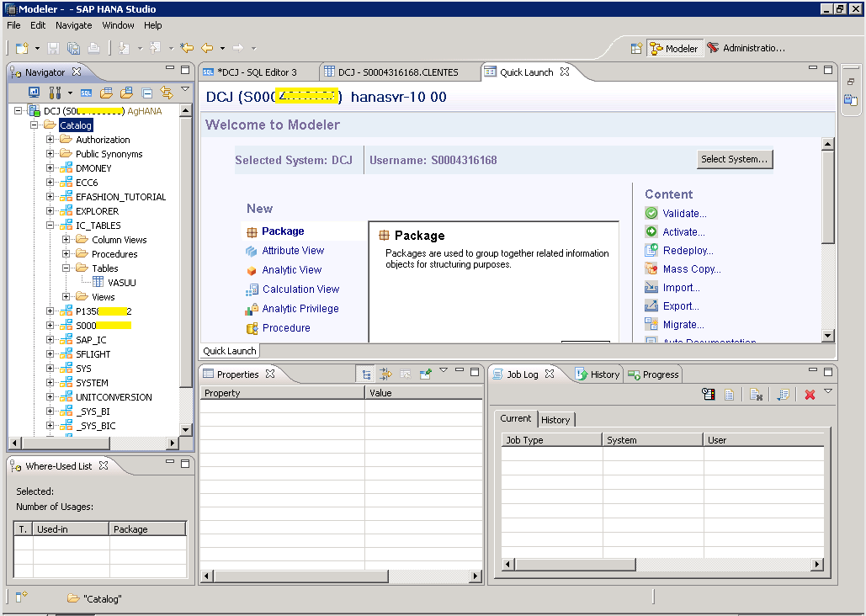Select the VASUU table in tree
Screen dimensions: 866x616
tap(121, 283)
